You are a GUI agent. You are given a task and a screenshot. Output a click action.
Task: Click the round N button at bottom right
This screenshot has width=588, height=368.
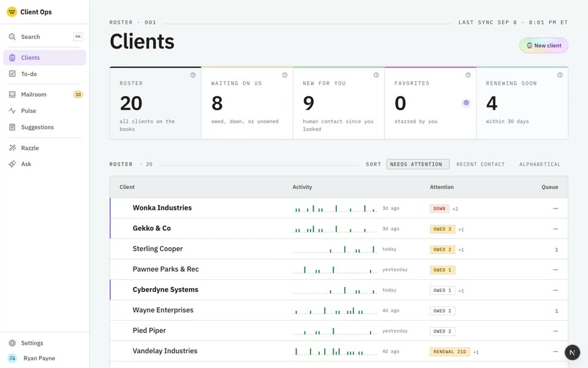tap(572, 353)
